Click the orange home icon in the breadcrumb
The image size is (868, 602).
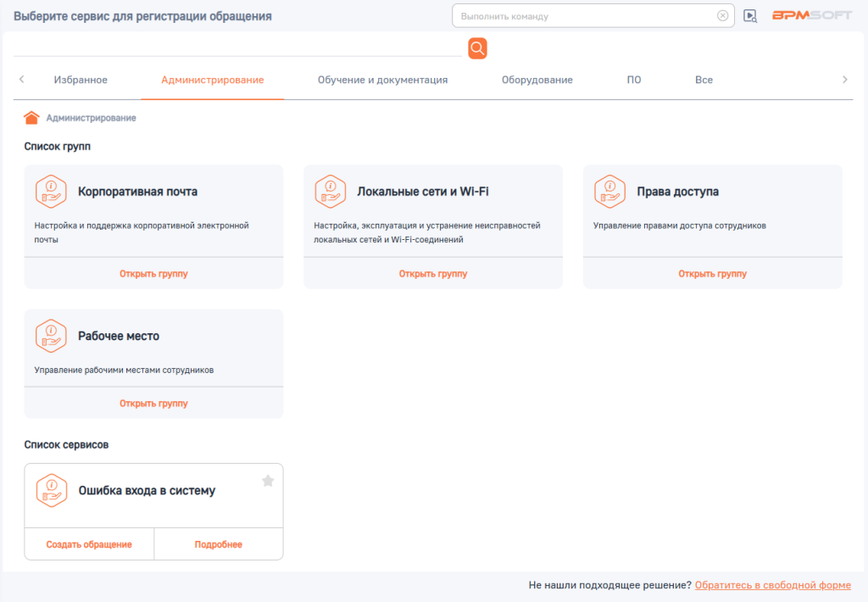click(32, 118)
